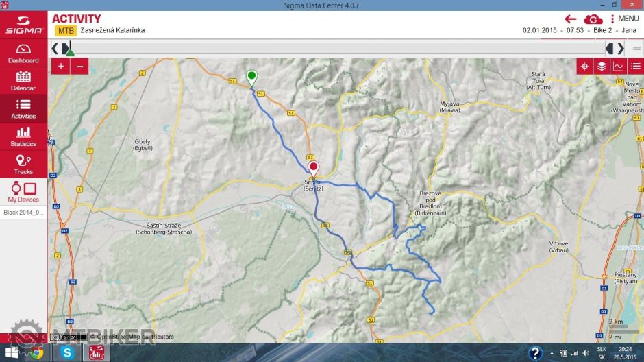Image resolution: width=644 pixels, height=362 pixels.
Task: Go to Statistics in the sidebar
Action: (x=23, y=136)
